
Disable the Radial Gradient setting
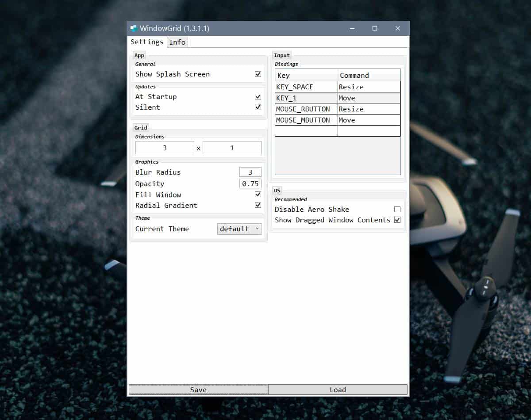[x=258, y=205]
